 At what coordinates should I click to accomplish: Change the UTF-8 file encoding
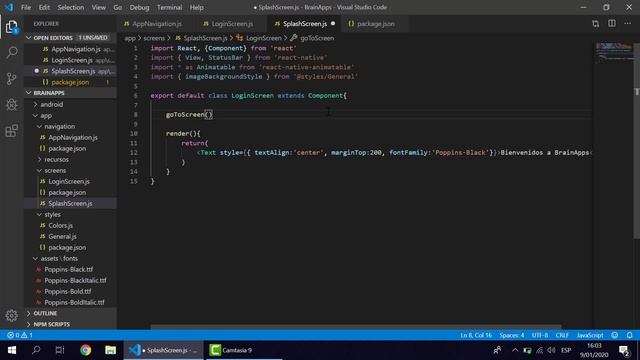pyautogui.click(x=540, y=335)
